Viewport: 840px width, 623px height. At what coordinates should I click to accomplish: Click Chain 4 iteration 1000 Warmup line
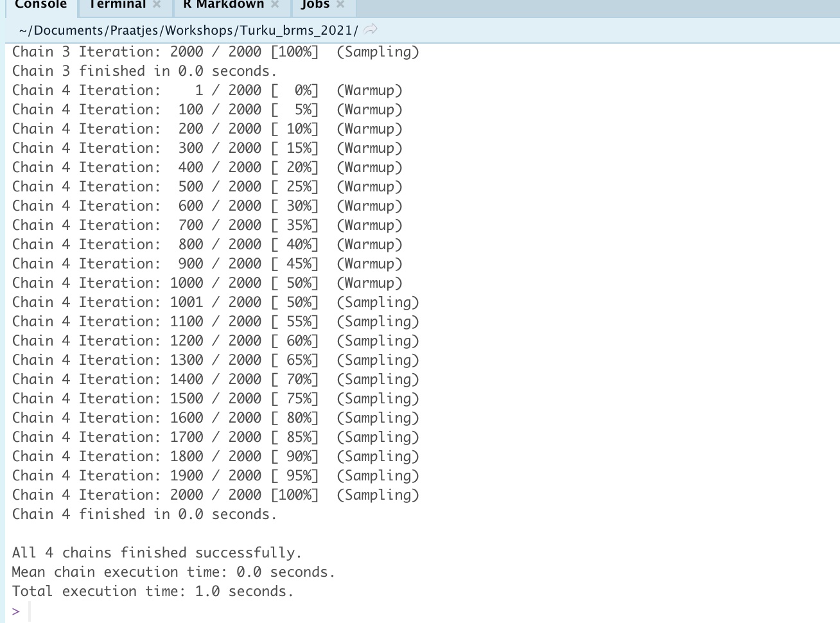[x=207, y=283]
